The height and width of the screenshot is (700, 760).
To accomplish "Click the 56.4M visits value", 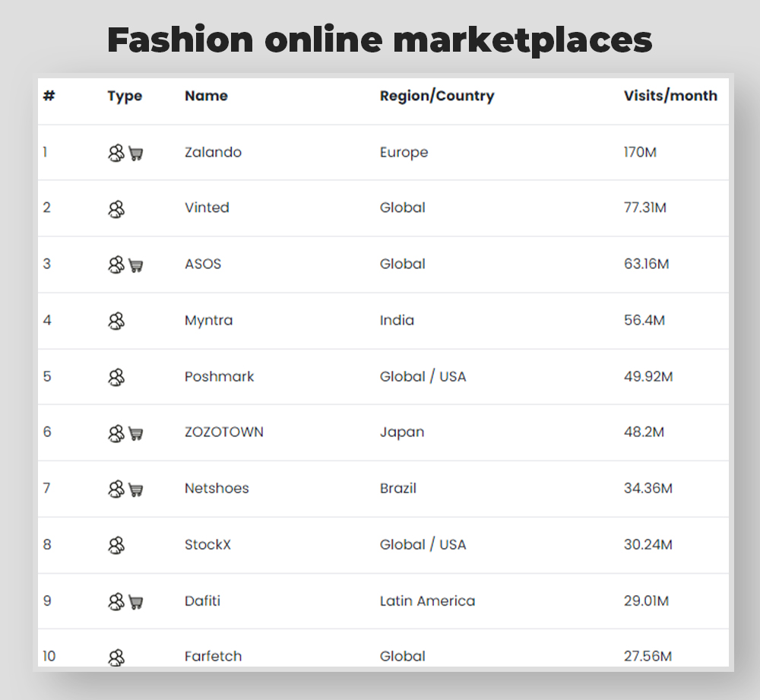I will pyautogui.click(x=644, y=321).
